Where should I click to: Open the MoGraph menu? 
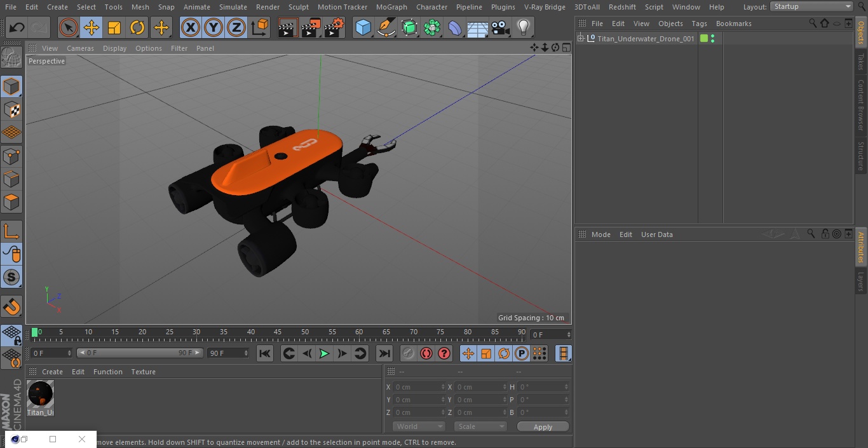click(391, 7)
